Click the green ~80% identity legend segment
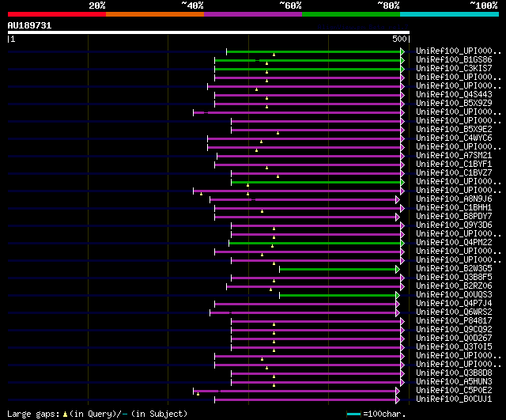The height and width of the screenshot is (420, 506). [351, 14]
